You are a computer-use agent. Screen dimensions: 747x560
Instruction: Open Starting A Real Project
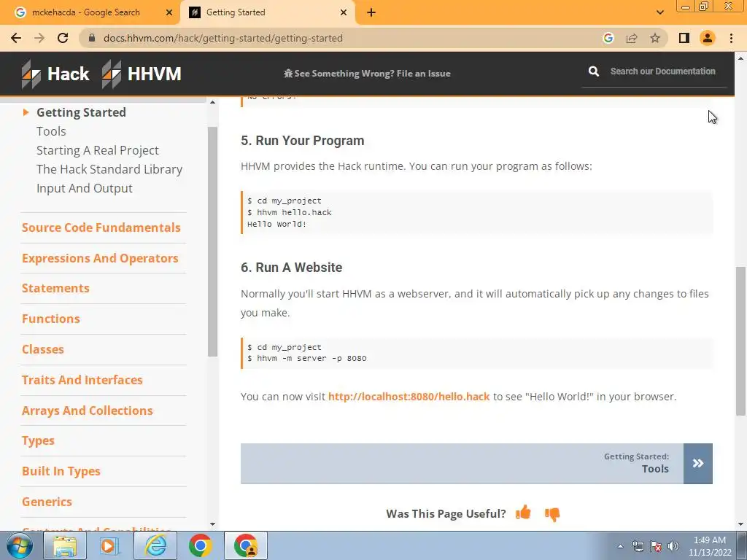98,150
